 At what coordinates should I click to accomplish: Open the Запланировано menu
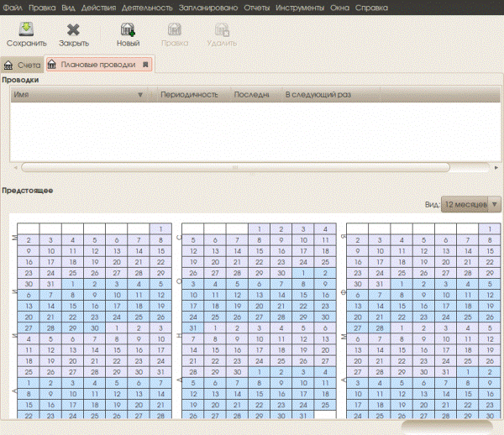[208, 8]
